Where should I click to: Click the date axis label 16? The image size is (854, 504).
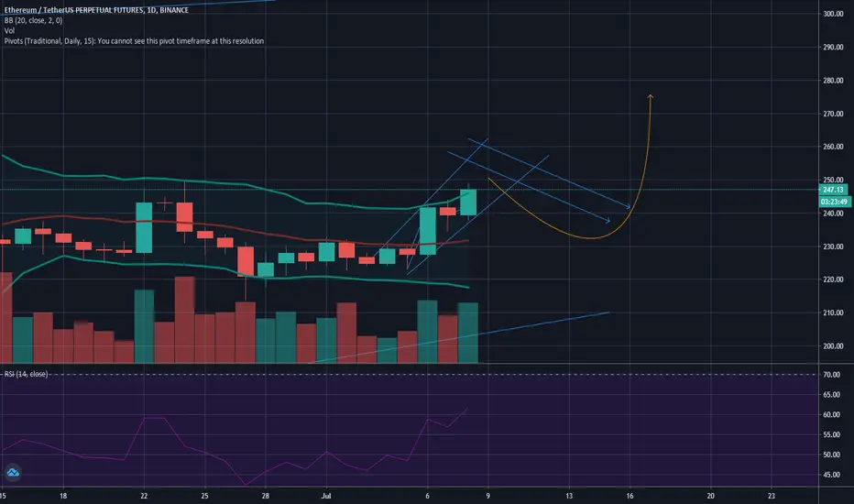pos(630,496)
